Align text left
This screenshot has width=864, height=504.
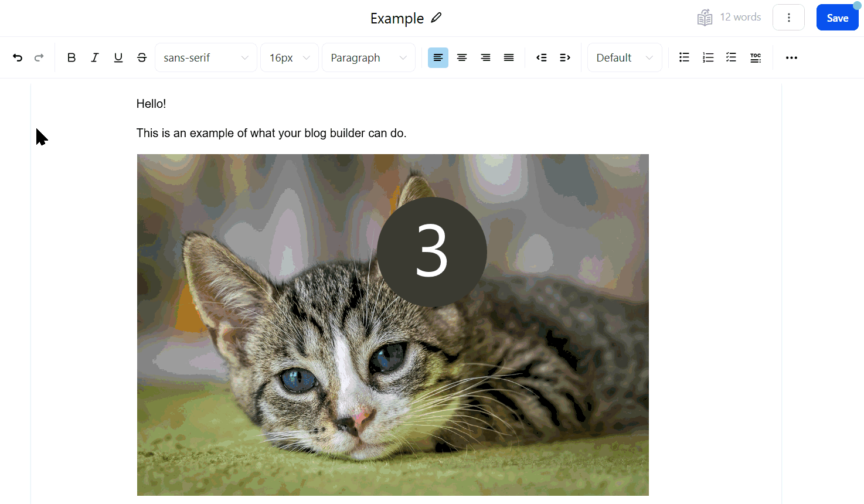coord(438,57)
